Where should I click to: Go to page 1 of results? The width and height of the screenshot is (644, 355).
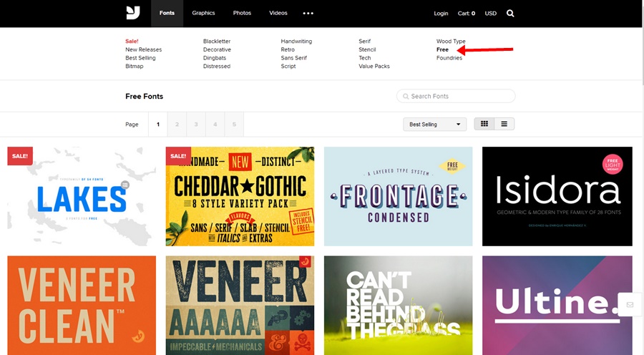click(x=157, y=124)
